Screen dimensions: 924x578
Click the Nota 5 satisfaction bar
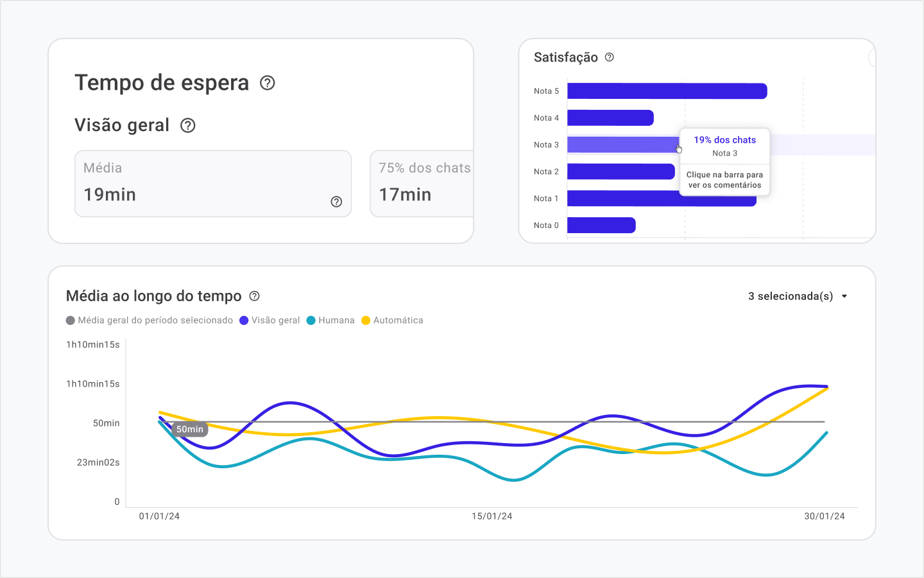[667, 91]
